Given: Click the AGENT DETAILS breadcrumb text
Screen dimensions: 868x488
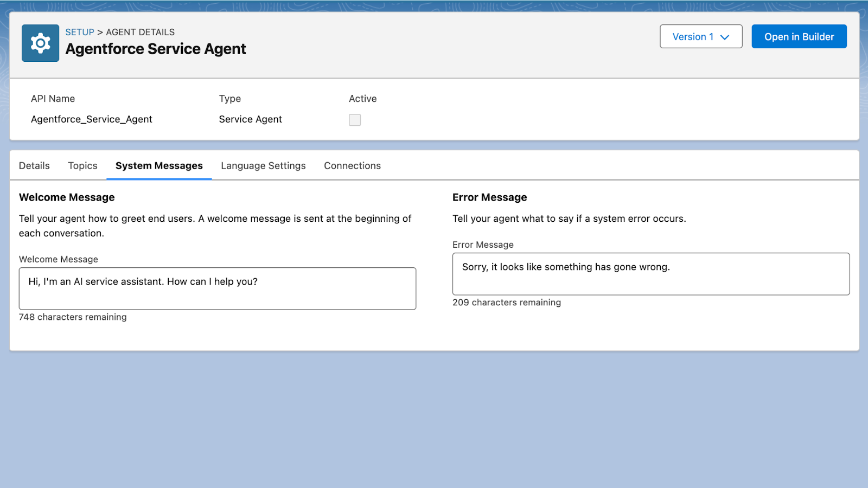Looking at the screenshot, I should pos(140,32).
